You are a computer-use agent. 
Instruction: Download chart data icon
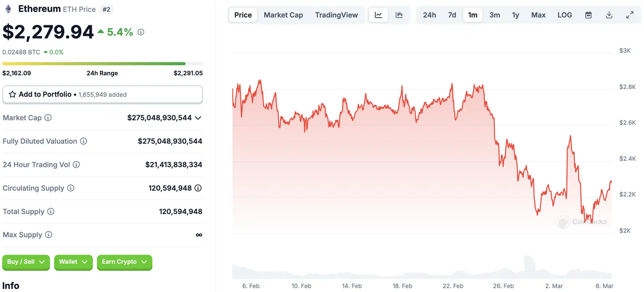(x=609, y=15)
